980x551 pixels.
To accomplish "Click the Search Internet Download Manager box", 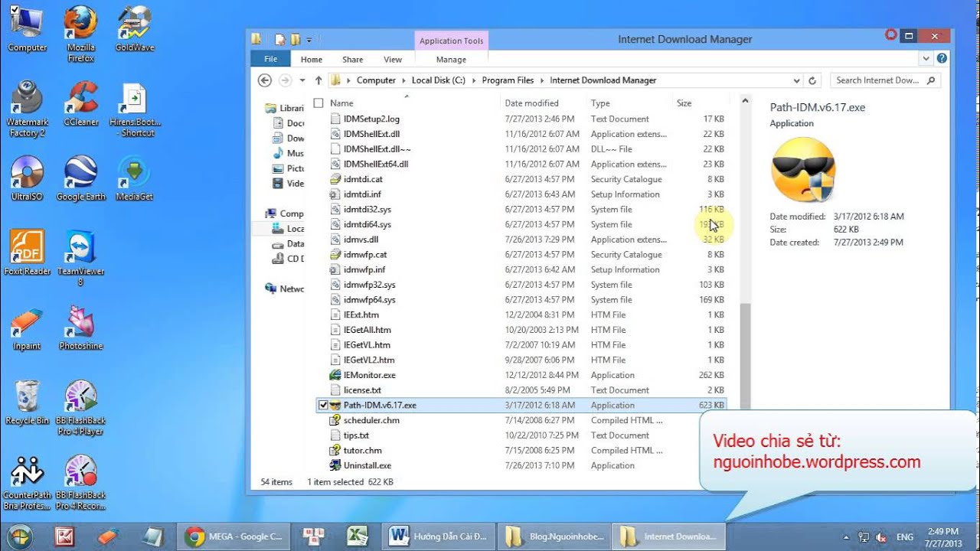I will click(885, 80).
